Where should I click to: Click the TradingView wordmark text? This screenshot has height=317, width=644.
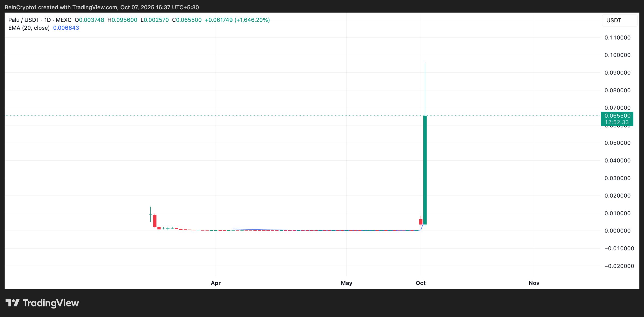click(x=51, y=303)
